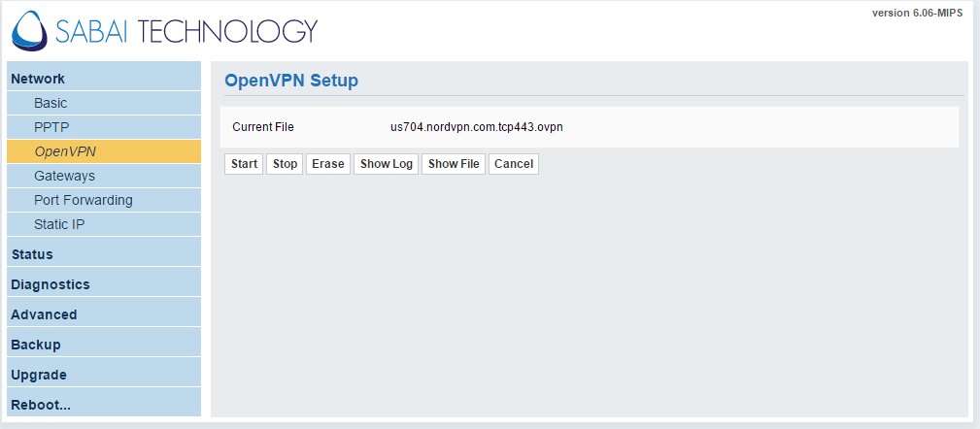Click the Show File button
This screenshot has width=980, height=429.
pyautogui.click(x=454, y=164)
